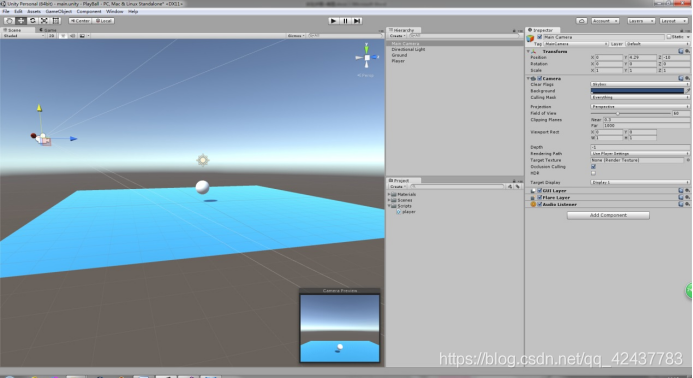Collapse the Transform component foldout
The image size is (693, 378).
[x=529, y=51]
